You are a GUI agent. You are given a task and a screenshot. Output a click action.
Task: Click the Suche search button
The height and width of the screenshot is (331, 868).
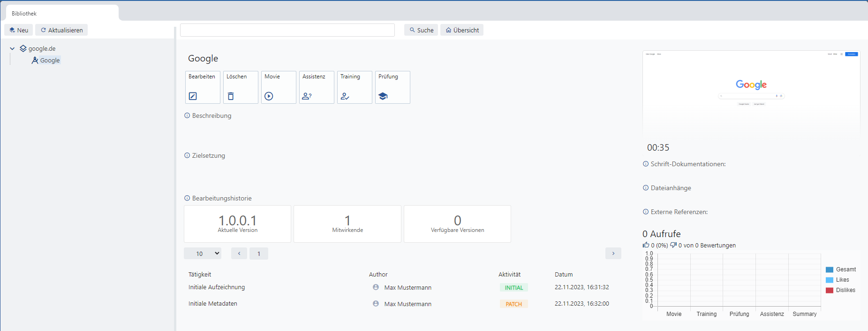point(421,30)
